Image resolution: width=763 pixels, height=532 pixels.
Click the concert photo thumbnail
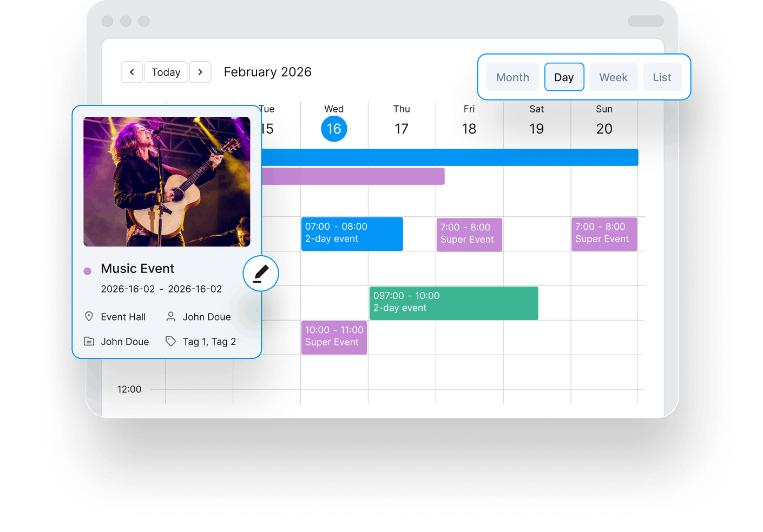[167, 182]
